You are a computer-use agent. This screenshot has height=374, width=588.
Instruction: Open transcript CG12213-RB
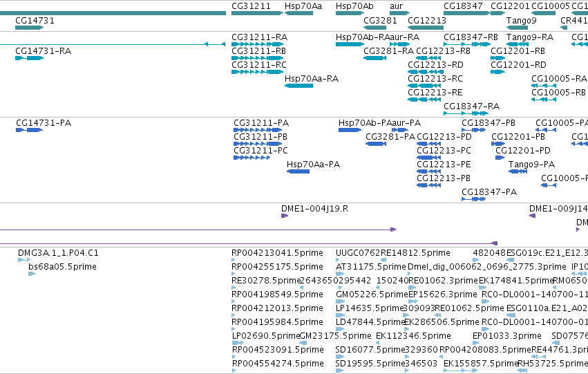click(428, 58)
